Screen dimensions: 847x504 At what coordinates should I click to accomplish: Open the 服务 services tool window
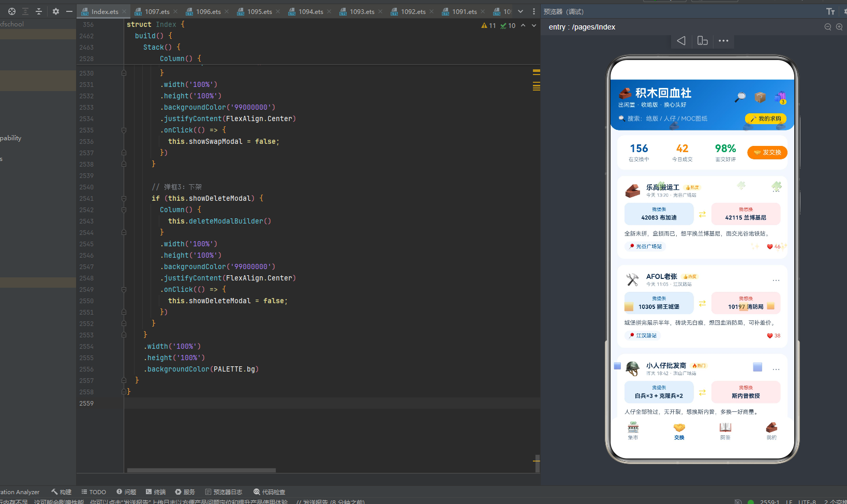tap(185, 492)
